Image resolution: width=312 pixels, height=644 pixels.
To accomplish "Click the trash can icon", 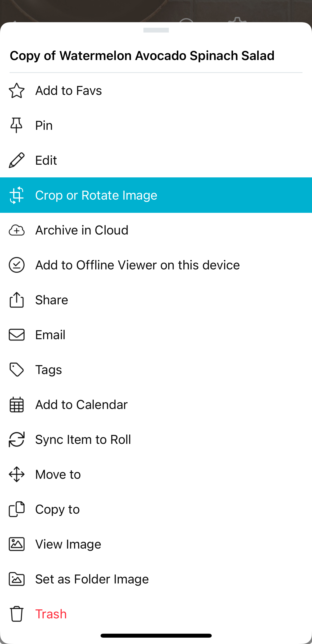I will [x=17, y=614].
